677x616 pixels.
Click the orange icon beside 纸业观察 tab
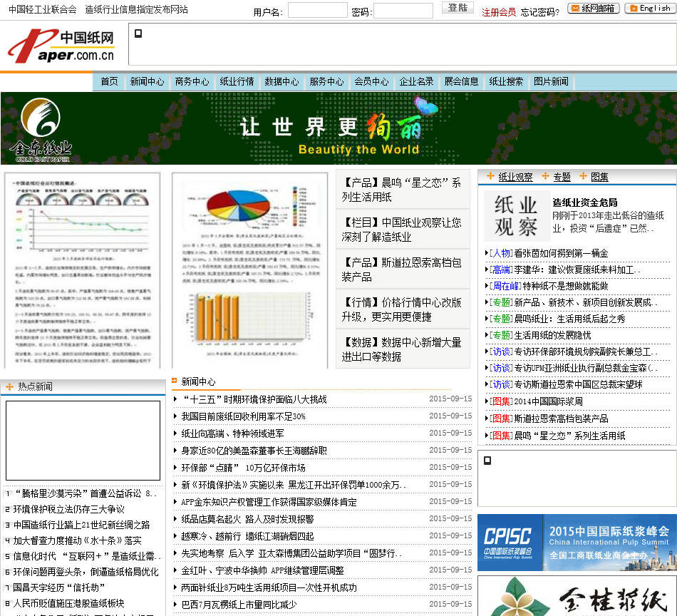(490, 176)
